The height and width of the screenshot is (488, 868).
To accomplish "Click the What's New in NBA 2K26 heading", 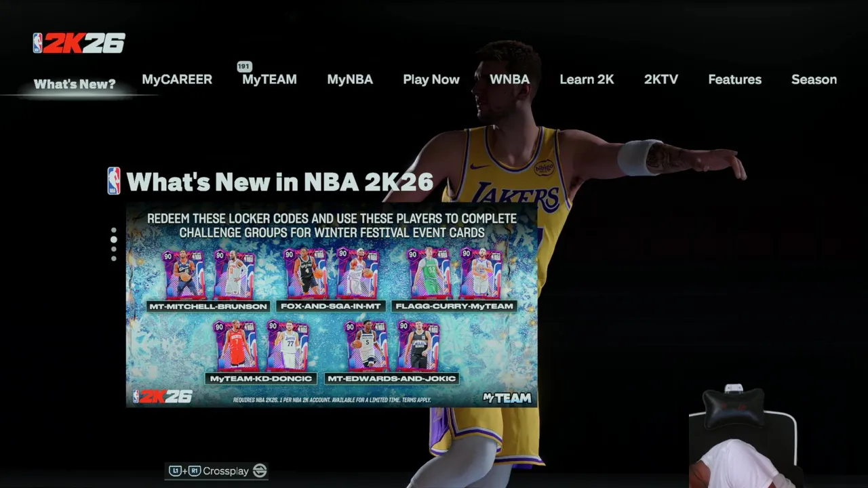I will tap(280, 182).
